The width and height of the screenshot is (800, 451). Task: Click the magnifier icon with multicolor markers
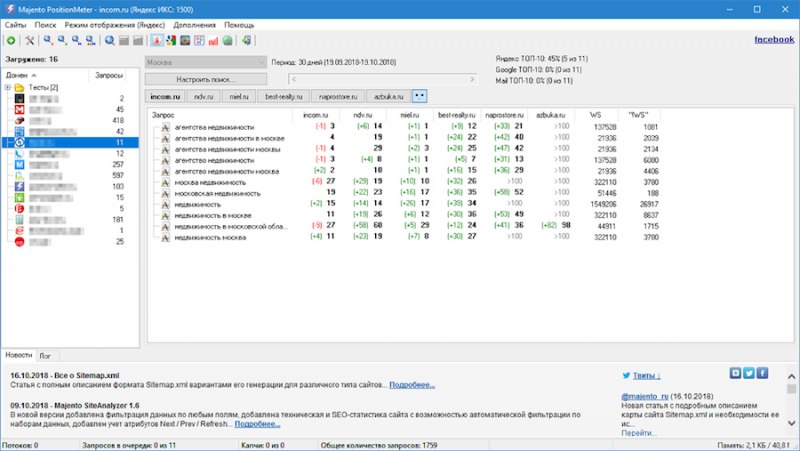pos(90,40)
